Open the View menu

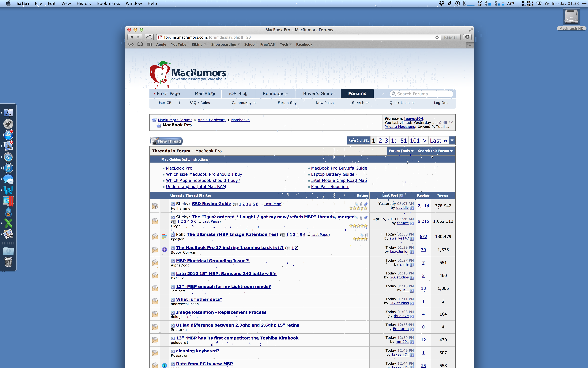[x=66, y=3]
